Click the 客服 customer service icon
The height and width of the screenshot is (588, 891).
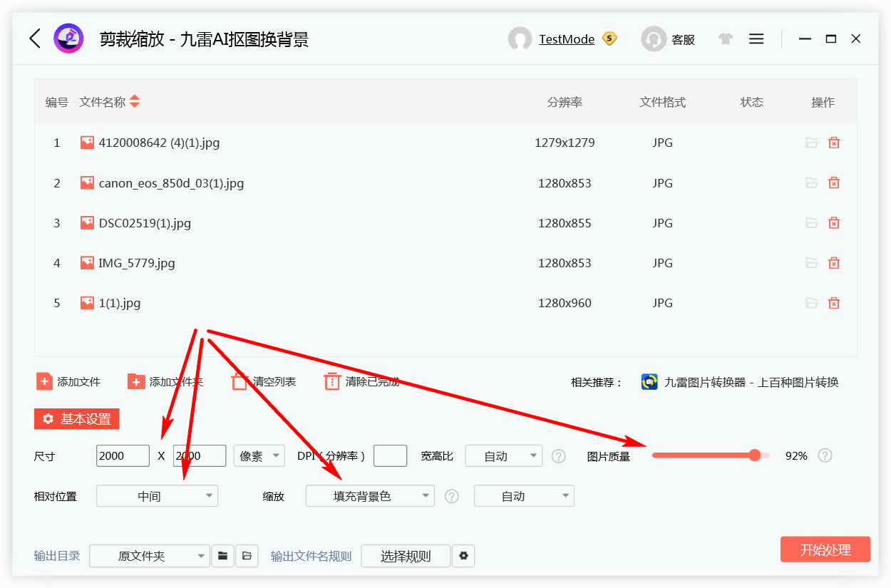click(x=653, y=38)
